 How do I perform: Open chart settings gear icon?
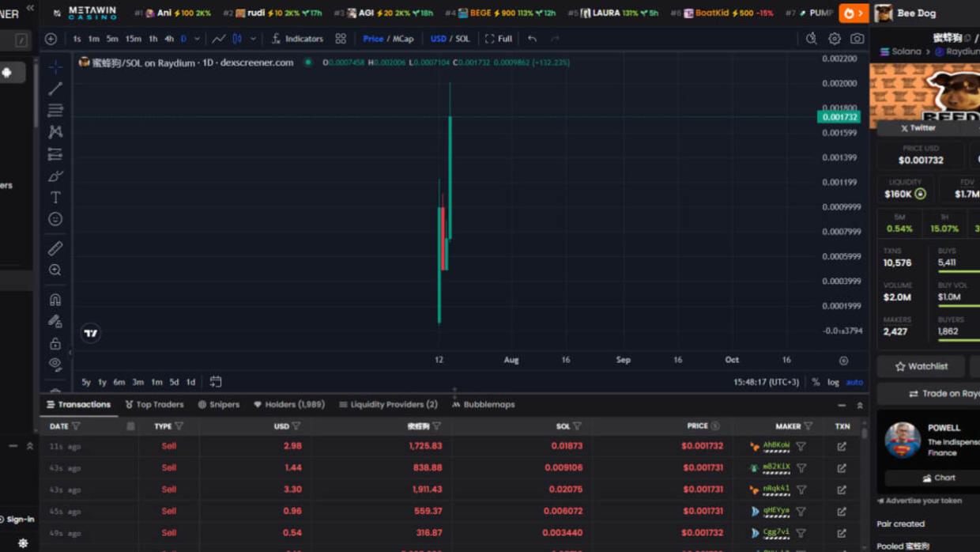click(835, 39)
